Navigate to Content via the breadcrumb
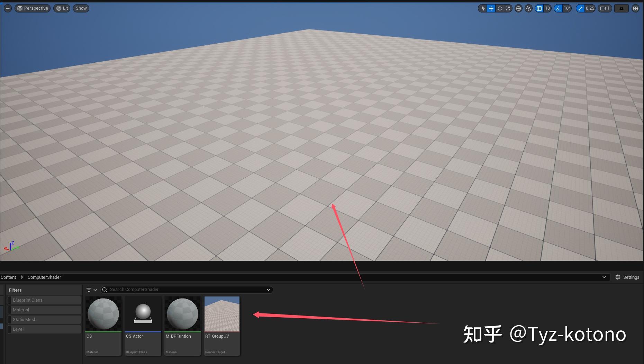Image resolution: width=644 pixels, height=364 pixels. 8,277
